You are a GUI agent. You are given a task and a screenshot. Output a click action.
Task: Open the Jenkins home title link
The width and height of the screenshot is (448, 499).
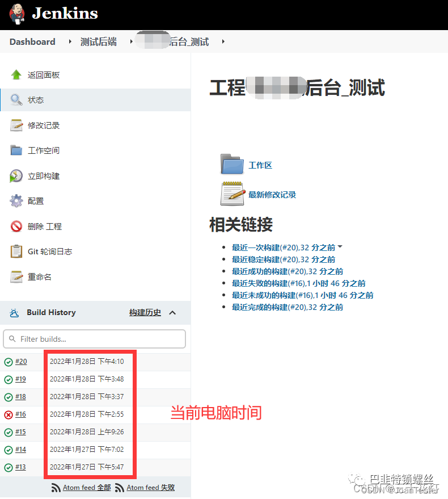[x=65, y=14]
